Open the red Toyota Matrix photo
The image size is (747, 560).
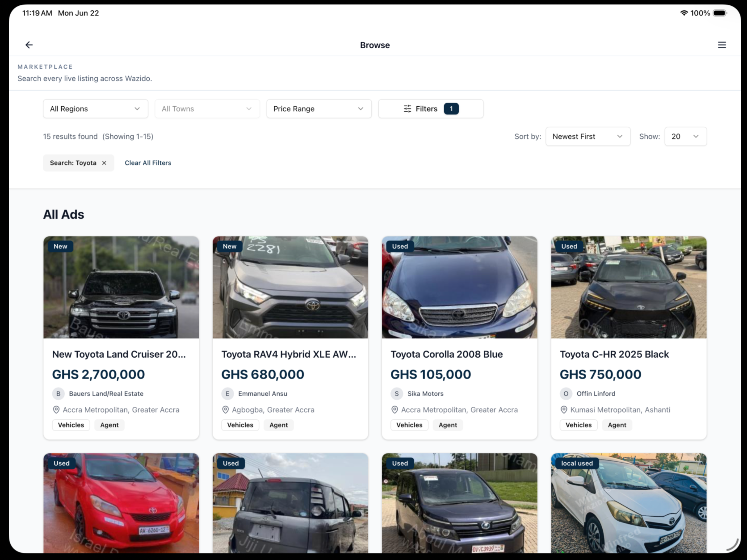pyautogui.click(x=121, y=504)
